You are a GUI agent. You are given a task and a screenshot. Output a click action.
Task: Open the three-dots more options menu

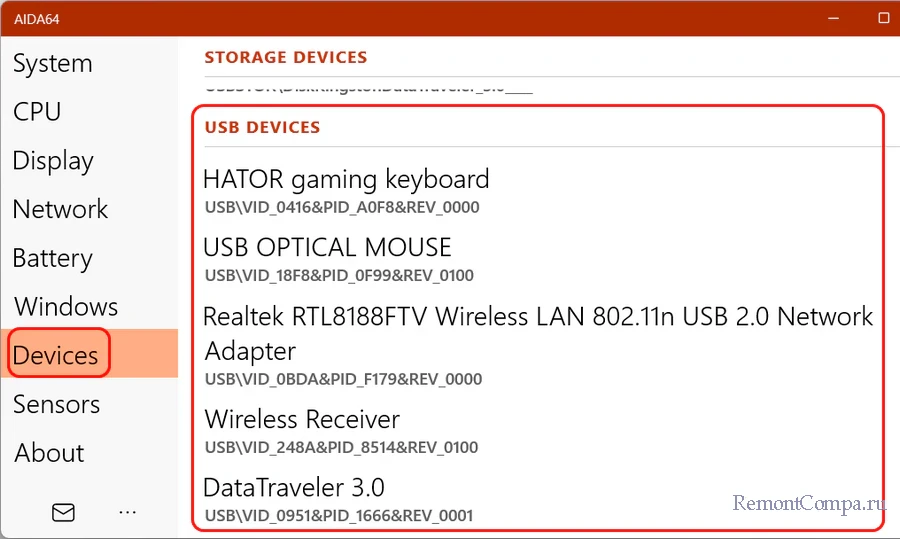[x=127, y=512]
